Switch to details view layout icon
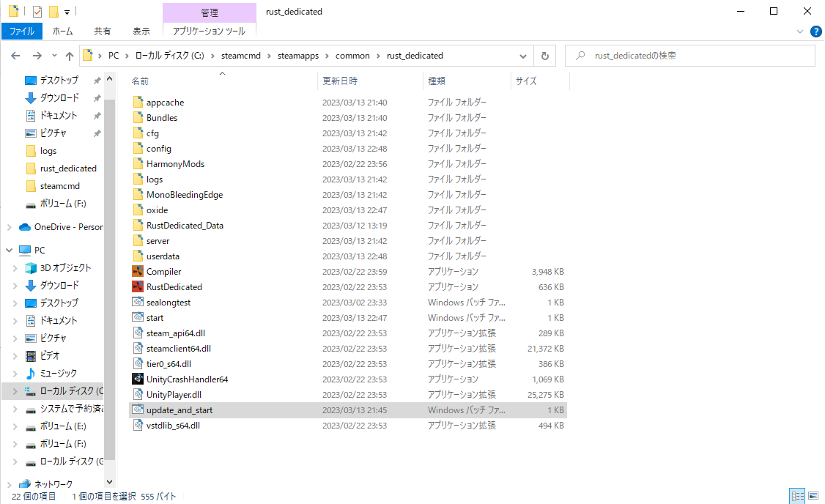 pos(798,496)
